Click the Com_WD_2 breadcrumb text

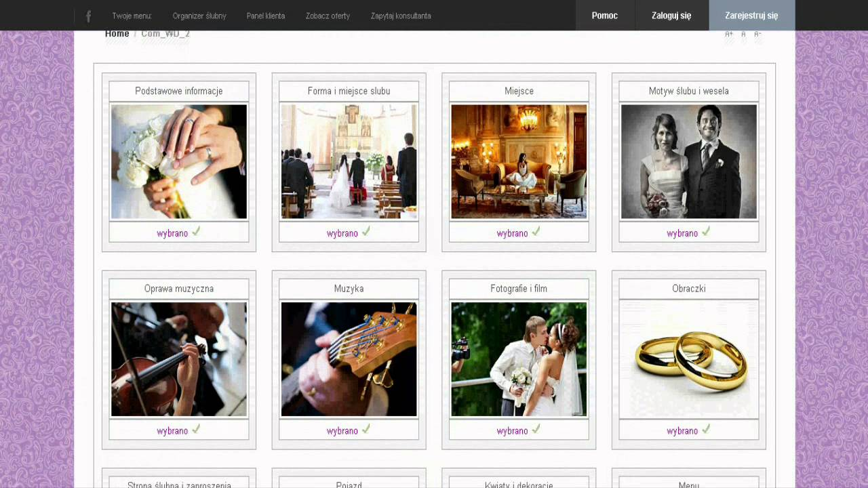165,34
